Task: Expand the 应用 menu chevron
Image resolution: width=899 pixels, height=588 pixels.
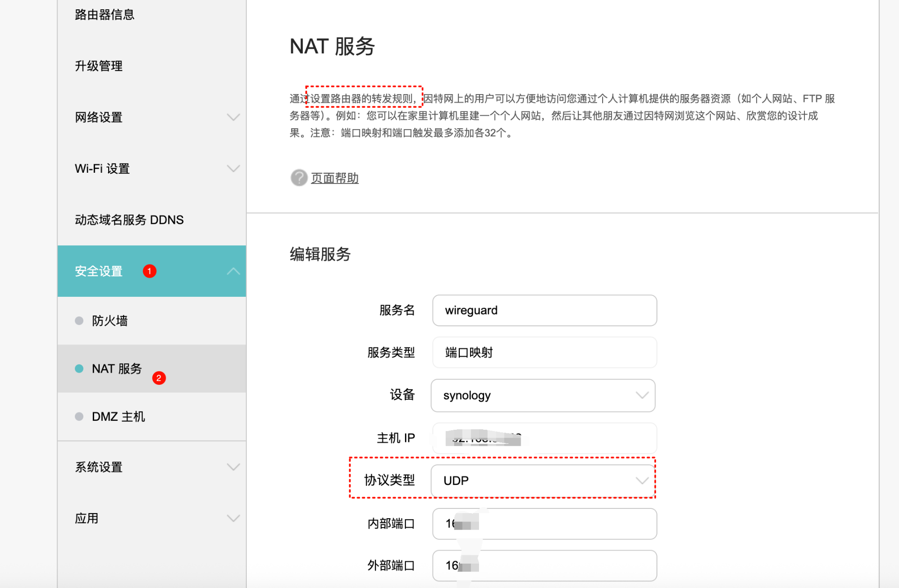Action: pos(233,518)
